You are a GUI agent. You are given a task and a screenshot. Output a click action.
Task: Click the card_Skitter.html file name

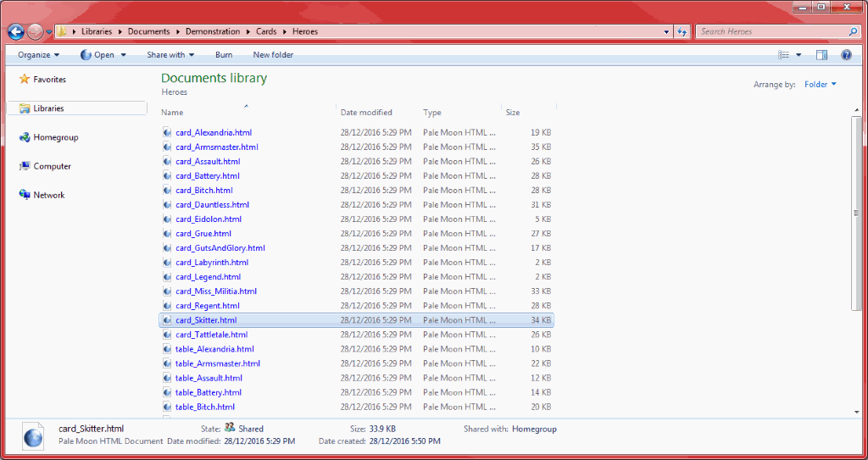pyautogui.click(x=207, y=320)
